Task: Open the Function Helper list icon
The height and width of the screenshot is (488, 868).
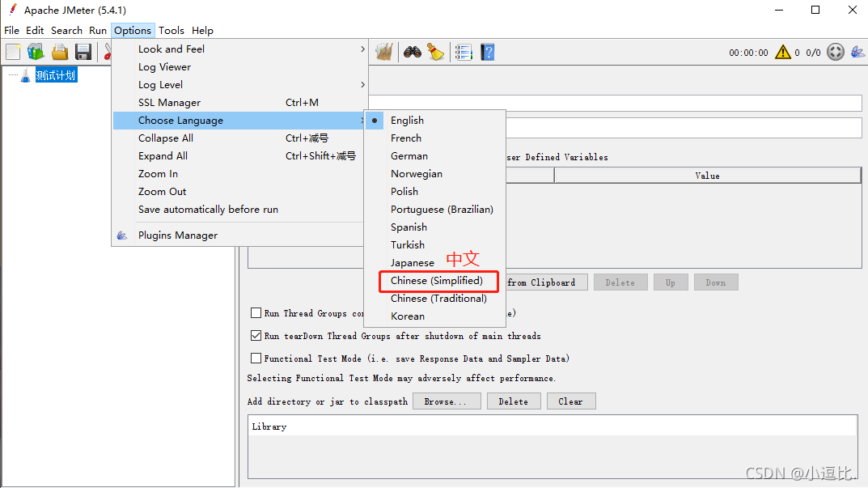Action: (x=464, y=52)
